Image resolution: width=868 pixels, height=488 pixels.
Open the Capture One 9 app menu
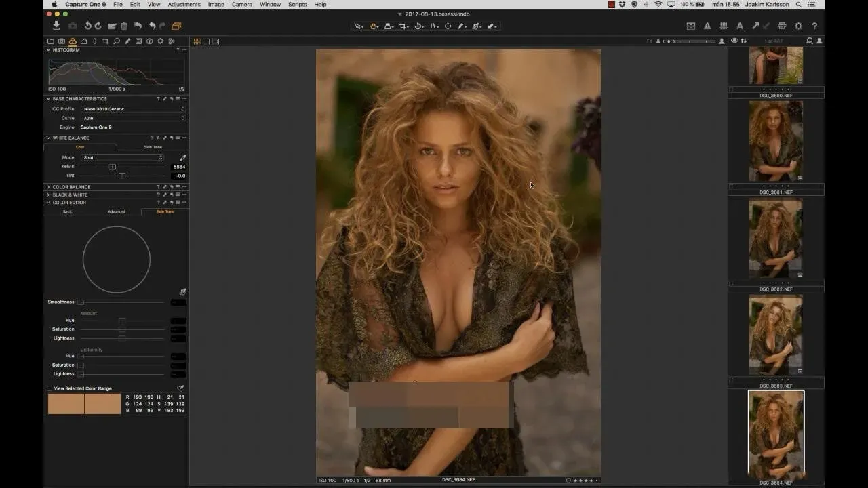(85, 4)
